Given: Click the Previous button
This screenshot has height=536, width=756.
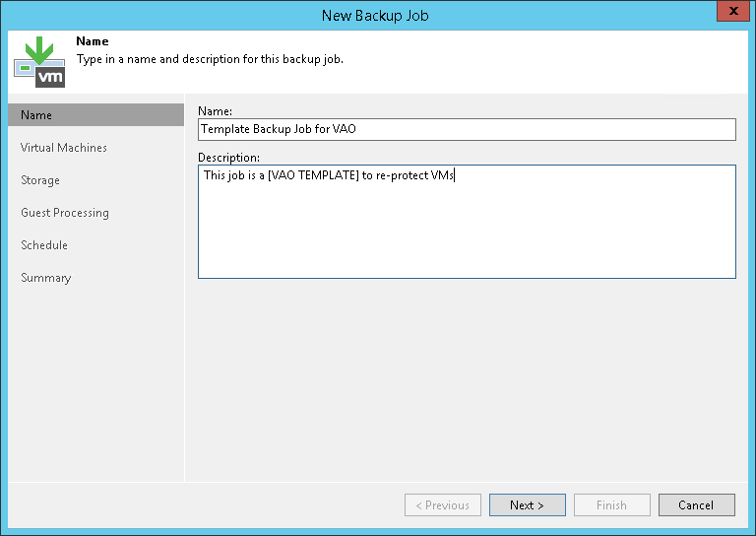Looking at the screenshot, I should 443,505.
